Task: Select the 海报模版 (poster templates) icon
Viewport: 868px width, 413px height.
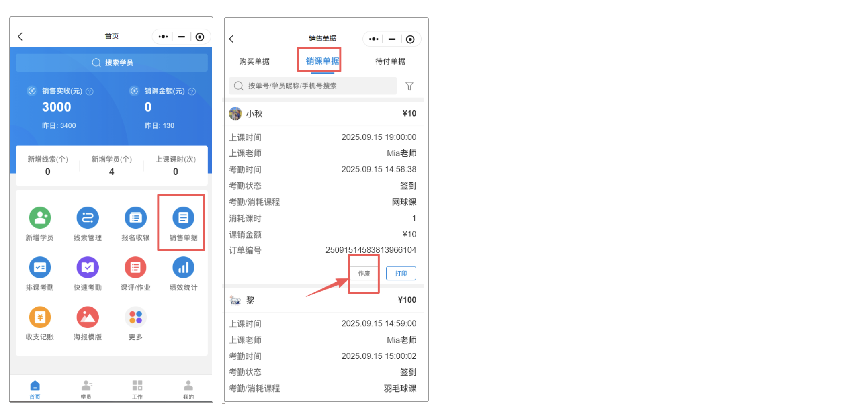Action: pyautogui.click(x=88, y=323)
